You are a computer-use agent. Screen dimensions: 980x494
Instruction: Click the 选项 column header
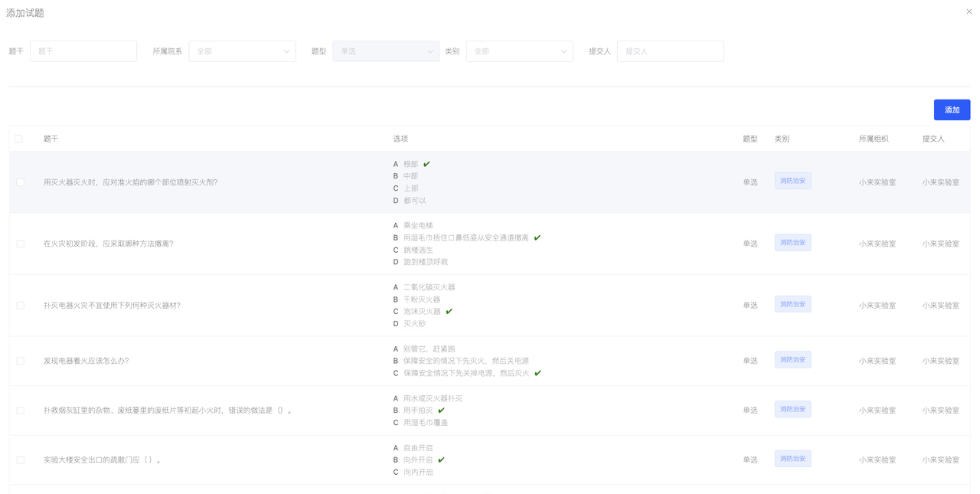tap(400, 139)
